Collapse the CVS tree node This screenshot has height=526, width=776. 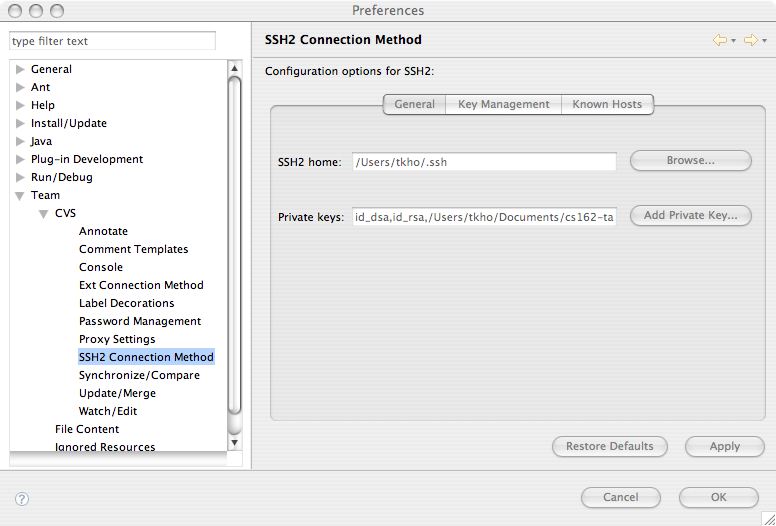[44, 214]
